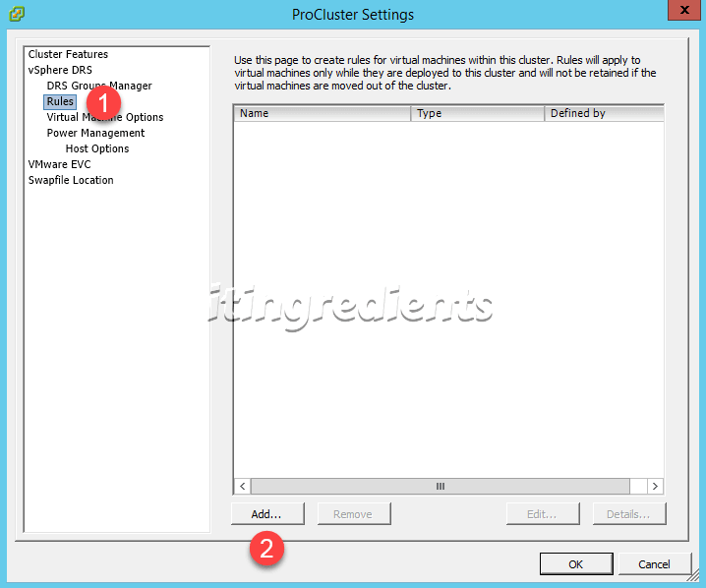The height and width of the screenshot is (588, 706).
Task: Open Swapfile Location settings
Action: click(x=71, y=181)
